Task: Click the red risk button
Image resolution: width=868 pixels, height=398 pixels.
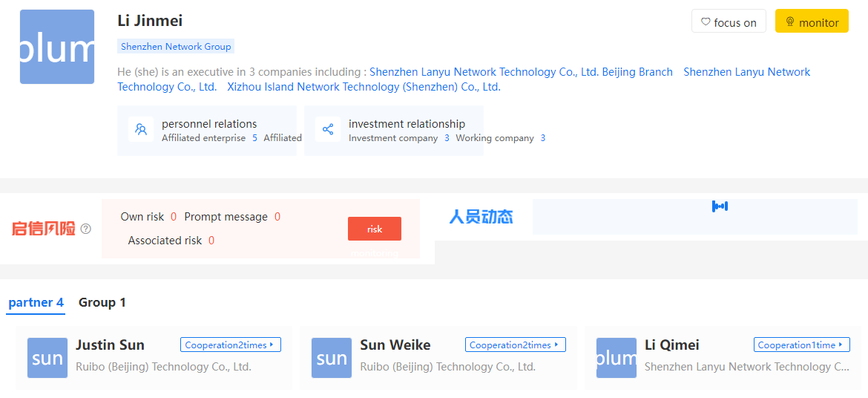Action: [x=375, y=229]
